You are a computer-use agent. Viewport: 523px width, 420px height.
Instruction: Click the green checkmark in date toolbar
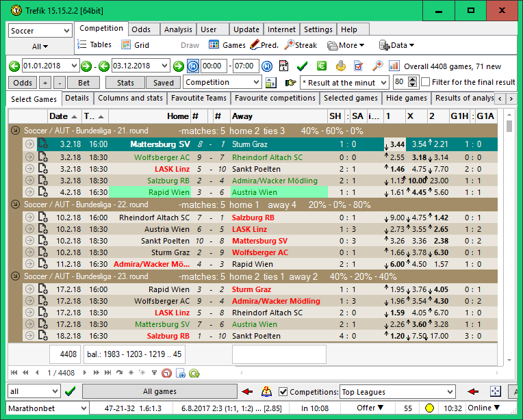click(302, 66)
